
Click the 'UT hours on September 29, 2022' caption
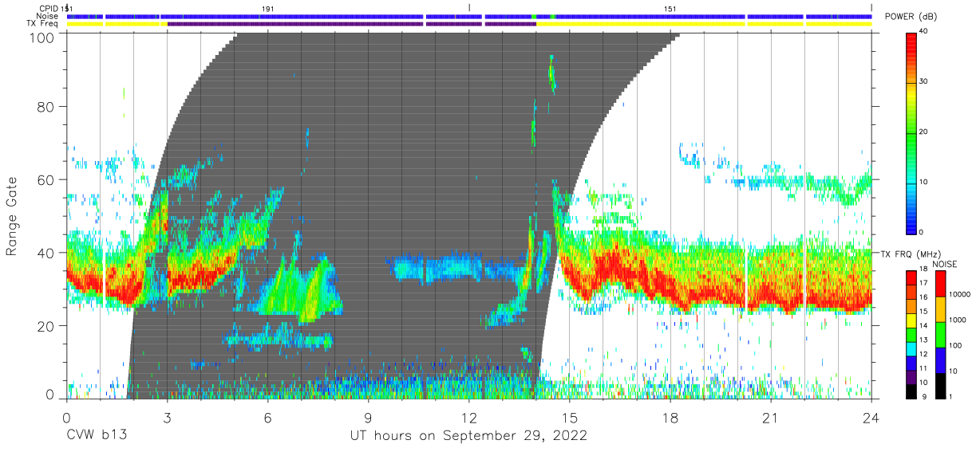coord(468,436)
